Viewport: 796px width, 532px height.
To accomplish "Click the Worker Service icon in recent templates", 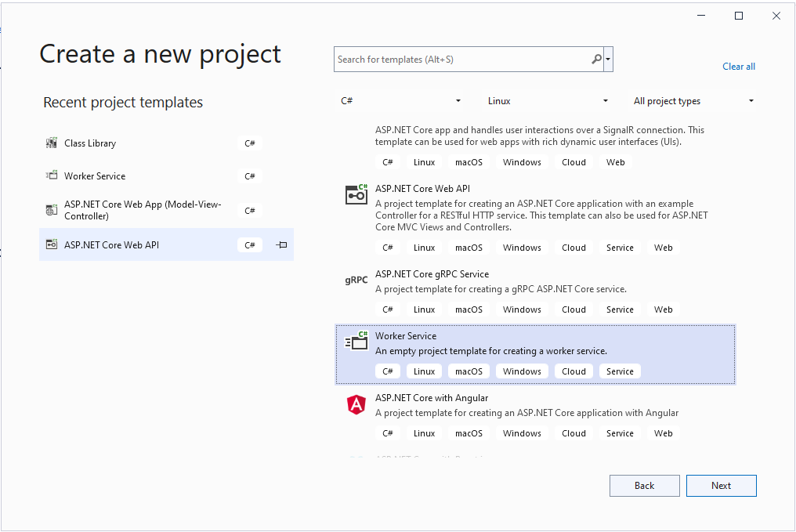I will (51, 176).
